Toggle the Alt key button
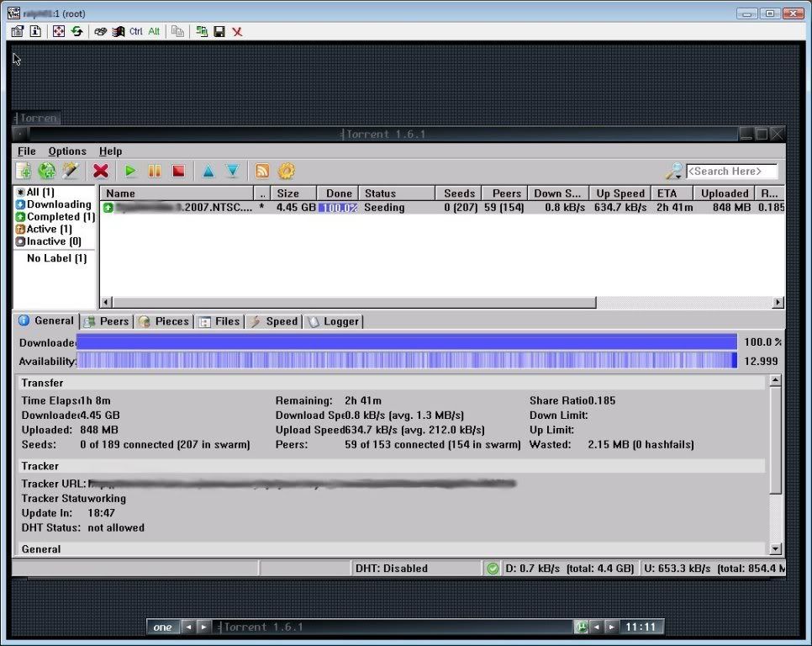 click(x=154, y=32)
